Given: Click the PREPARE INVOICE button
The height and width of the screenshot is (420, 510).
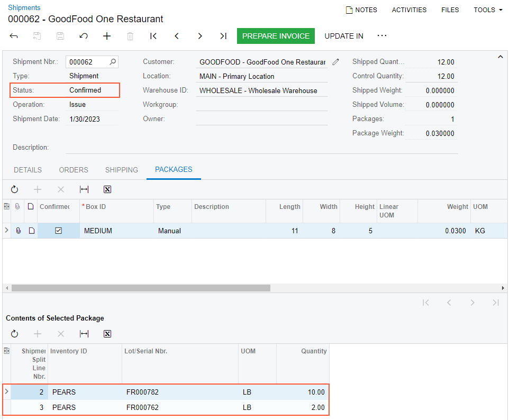Looking at the screenshot, I should pos(276,36).
